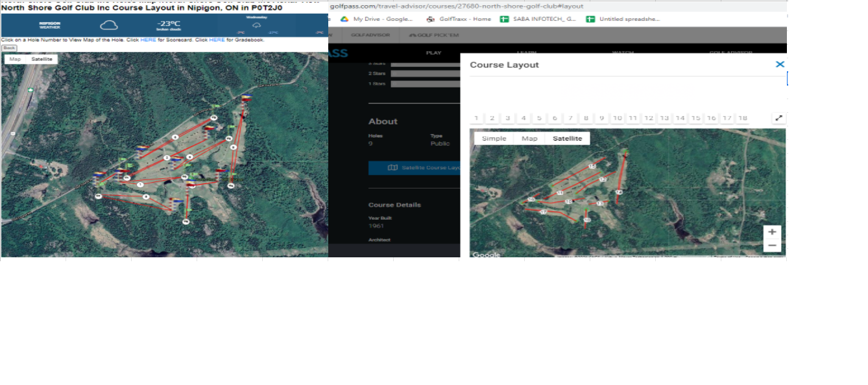This screenshot has width=868, height=385.
Task: Click the hole 12 marker on the satellite map
Action: [603, 180]
